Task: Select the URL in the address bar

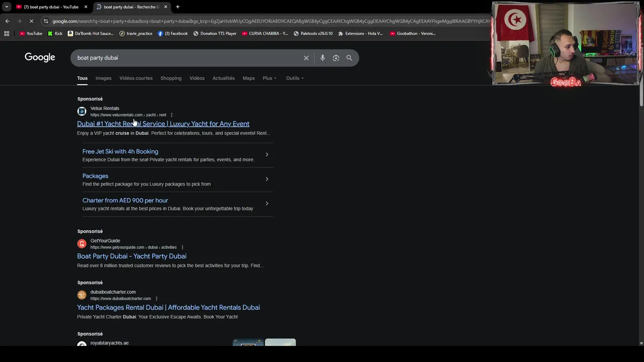Action: pyautogui.click(x=271, y=21)
